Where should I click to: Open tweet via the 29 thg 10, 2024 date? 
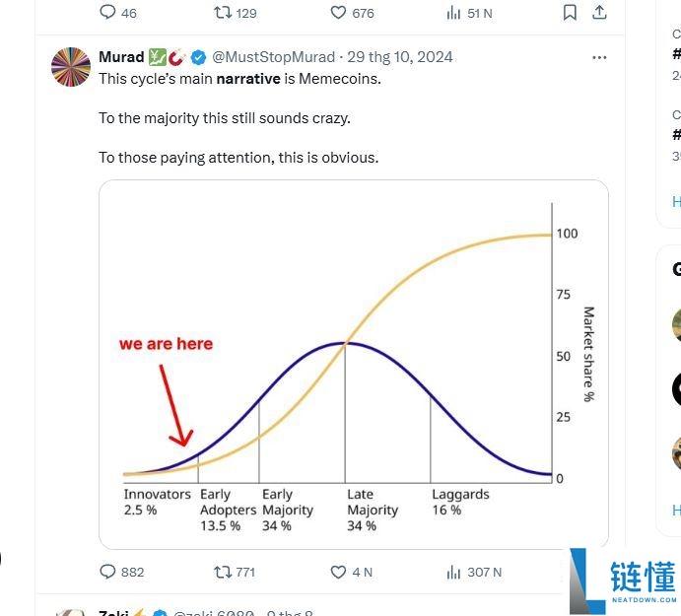(400, 57)
